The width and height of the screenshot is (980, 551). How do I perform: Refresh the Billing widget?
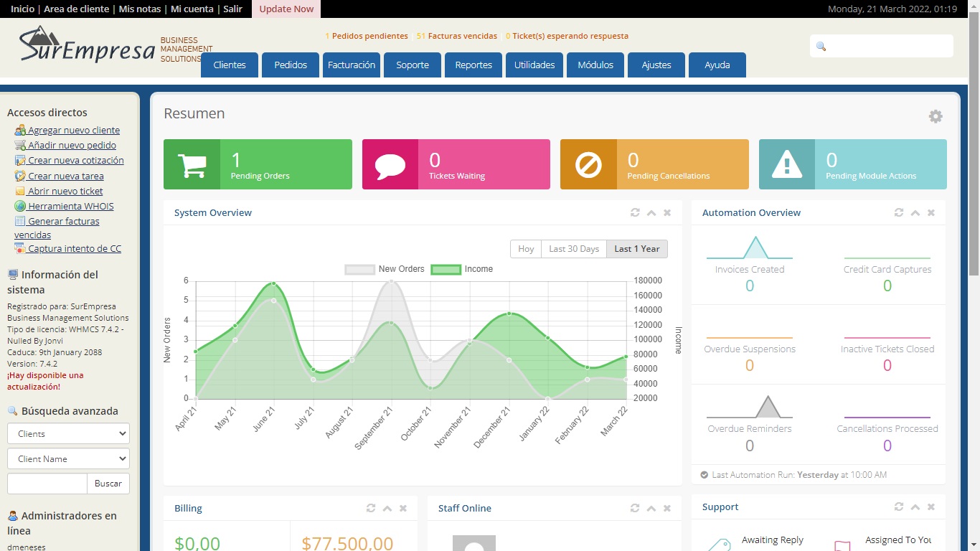[371, 508]
